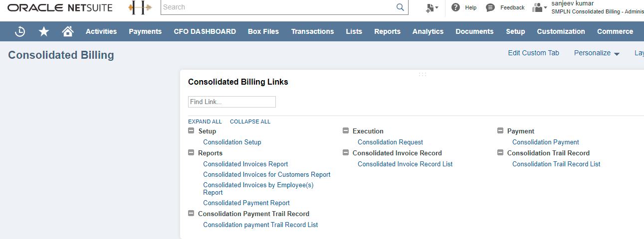The height and width of the screenshot is (239, 644).
Task: Open the Setup menu in navigation bar
Action: [x=515, y=31]
